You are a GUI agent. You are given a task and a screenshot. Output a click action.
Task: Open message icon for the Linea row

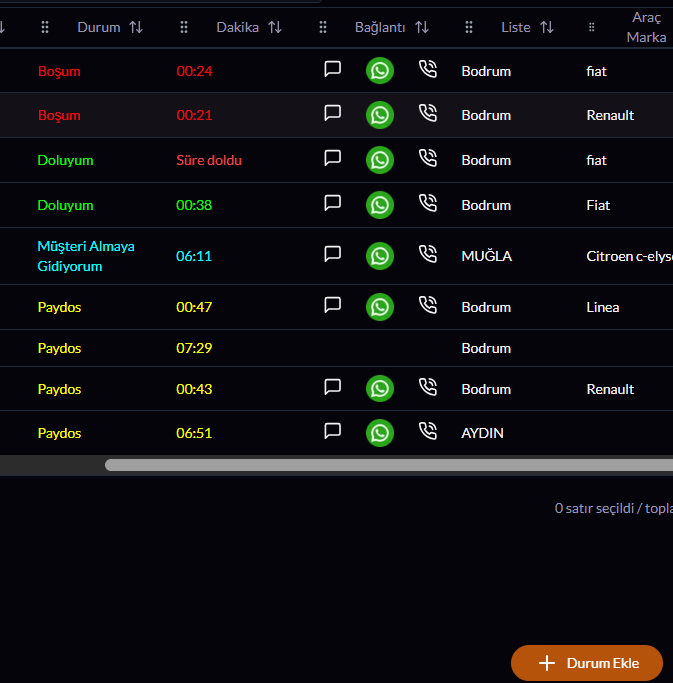point(333,306)
